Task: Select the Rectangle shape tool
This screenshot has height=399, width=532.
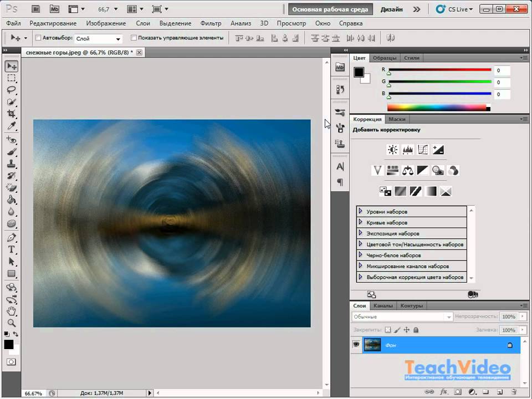Action: point(12,273)
